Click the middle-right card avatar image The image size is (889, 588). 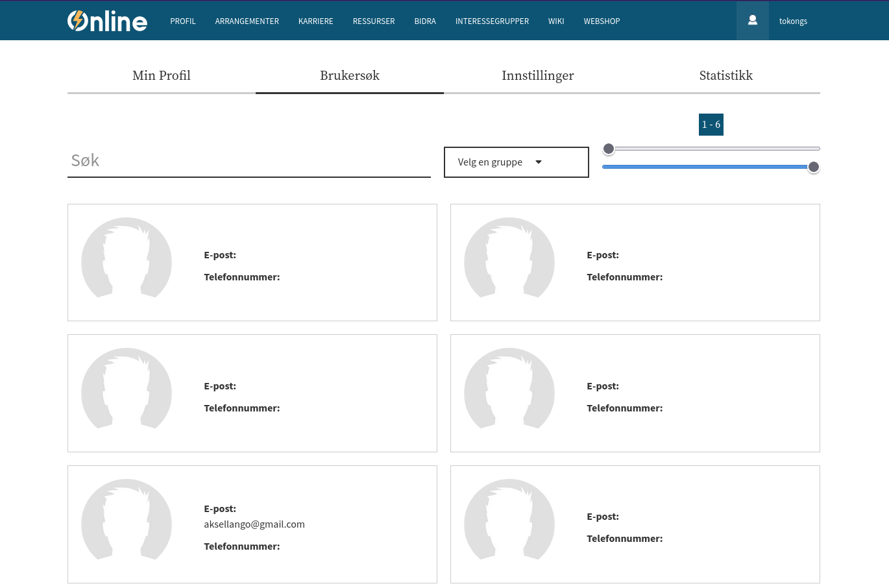[509, 391]
